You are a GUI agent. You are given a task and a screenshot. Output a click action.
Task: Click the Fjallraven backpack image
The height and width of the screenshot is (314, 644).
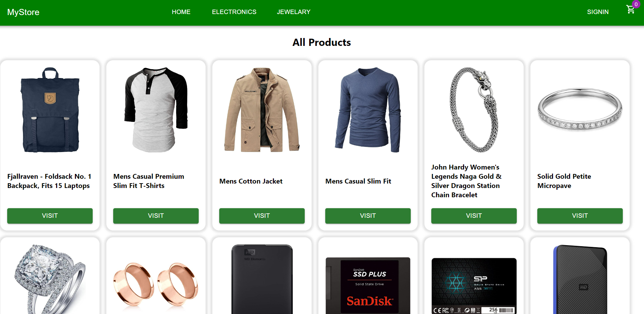(50, 110)
